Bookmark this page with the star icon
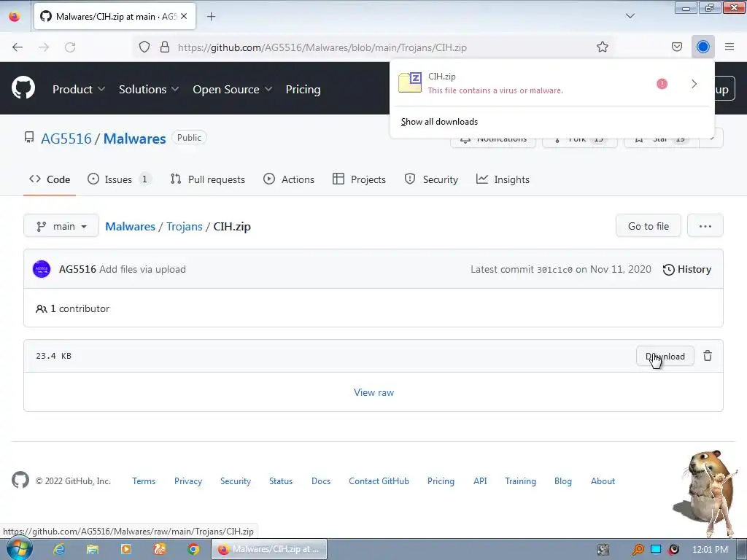The width and height of the screenshot is (747, 560). tap(602, 47)
